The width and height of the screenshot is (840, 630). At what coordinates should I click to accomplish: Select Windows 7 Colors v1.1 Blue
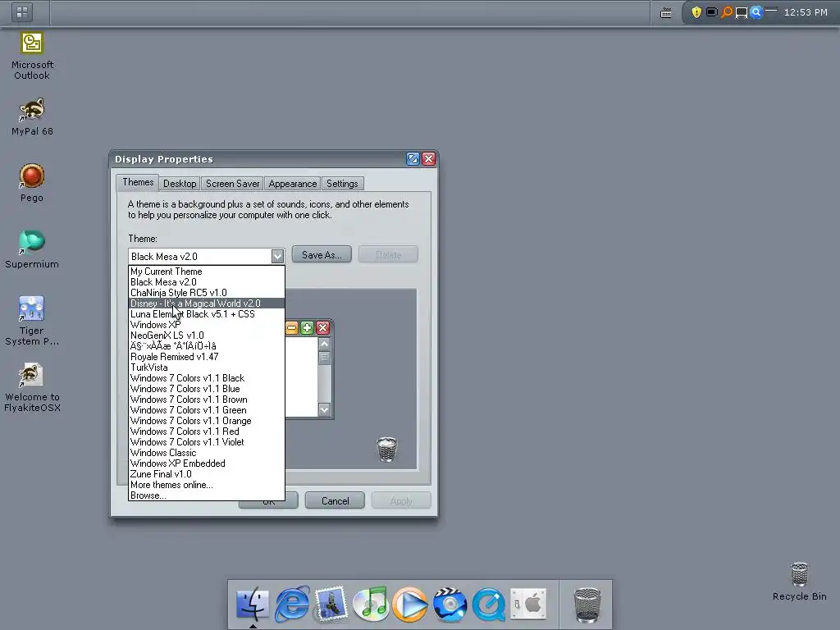point(206,389)
